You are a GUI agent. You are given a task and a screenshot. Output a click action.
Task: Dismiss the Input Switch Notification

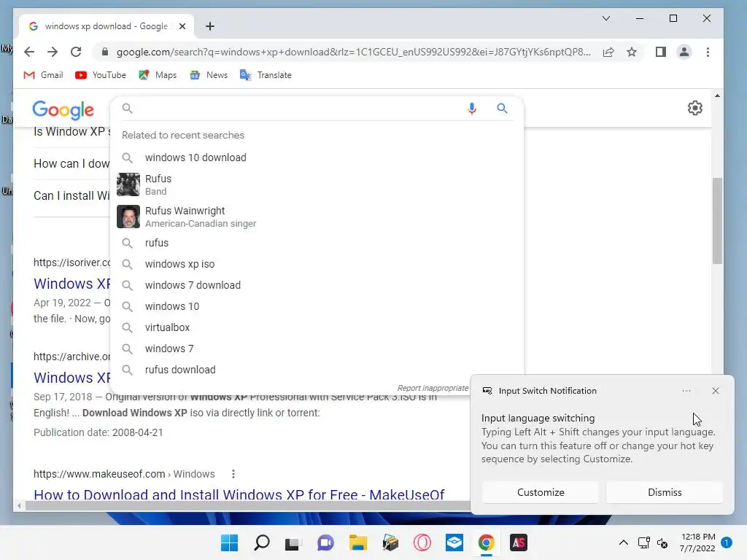pyautogui.click(x=665, y=492)
